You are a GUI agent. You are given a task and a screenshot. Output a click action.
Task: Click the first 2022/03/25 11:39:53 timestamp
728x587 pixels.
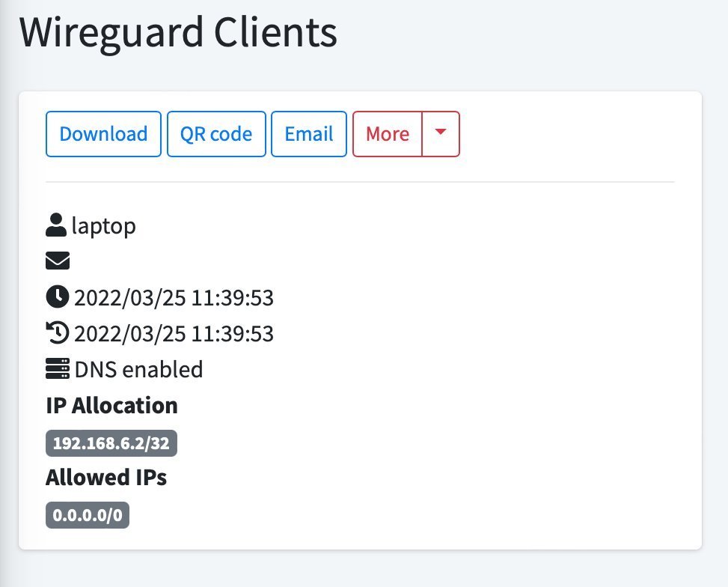point(174,298)
